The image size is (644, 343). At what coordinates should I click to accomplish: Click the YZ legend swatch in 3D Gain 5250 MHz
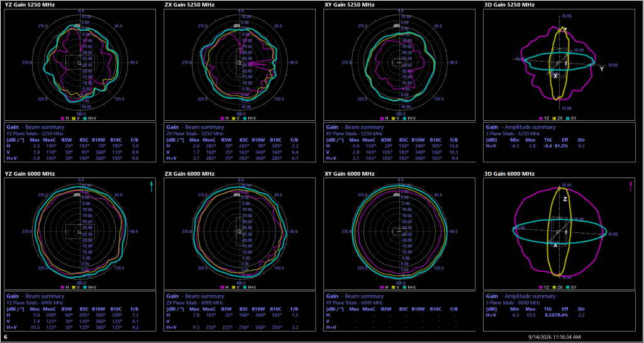tap(540, 118)
